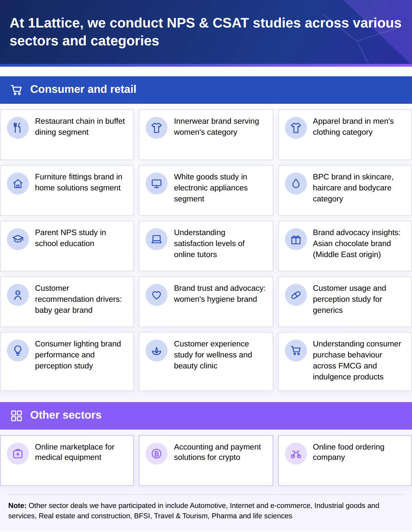Click the Online food ordering company text
This screenshot has height=532, width=412.
[x=348, y=452]
